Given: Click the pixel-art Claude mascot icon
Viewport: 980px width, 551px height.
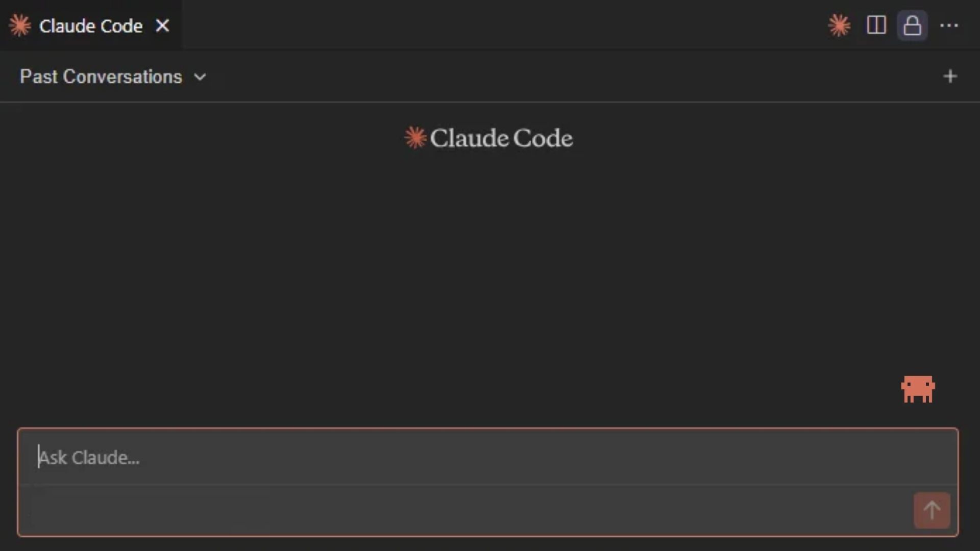Looking at the screenshot, I should [x=918, y=389].
